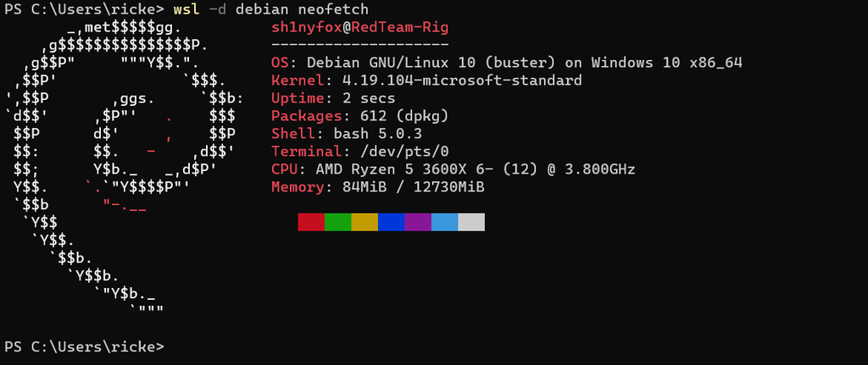Viewport: 868px width, 365px height.
Task: Select the purple color block
Action: point(418,222)
